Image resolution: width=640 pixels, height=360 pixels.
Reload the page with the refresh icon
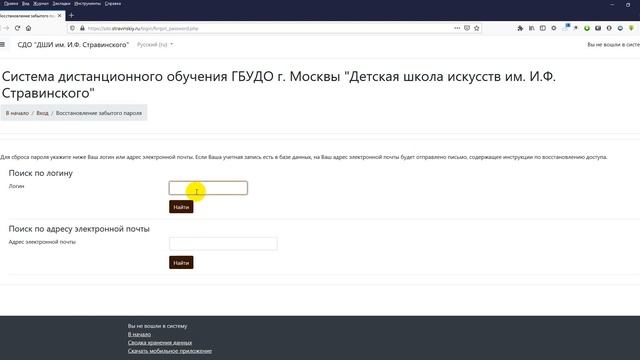(17, 28)
